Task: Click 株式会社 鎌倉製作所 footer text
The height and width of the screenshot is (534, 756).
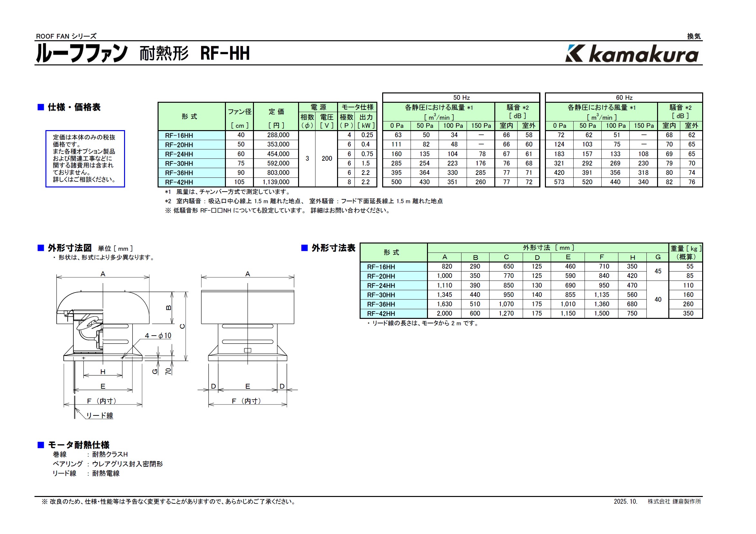Action: (674, 501)
